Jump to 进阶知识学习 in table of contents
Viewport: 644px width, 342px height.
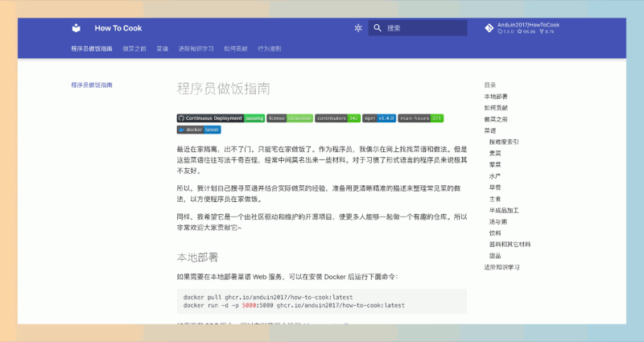[502, 267]
